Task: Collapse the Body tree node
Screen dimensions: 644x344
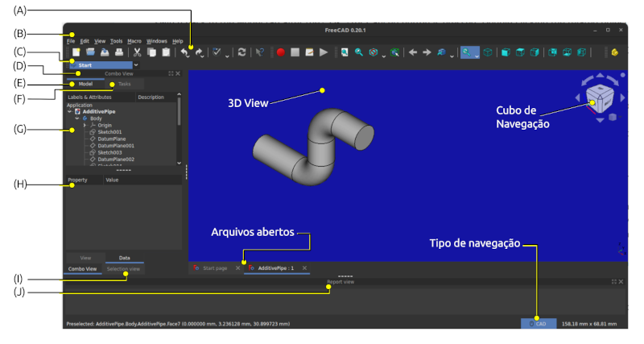Action: coord(77,118)
